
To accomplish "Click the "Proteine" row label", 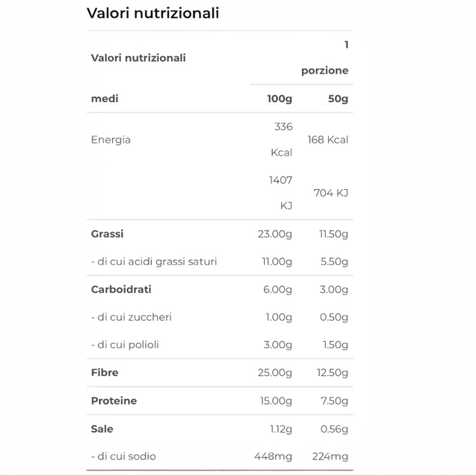I will click(x=114, y=401).
